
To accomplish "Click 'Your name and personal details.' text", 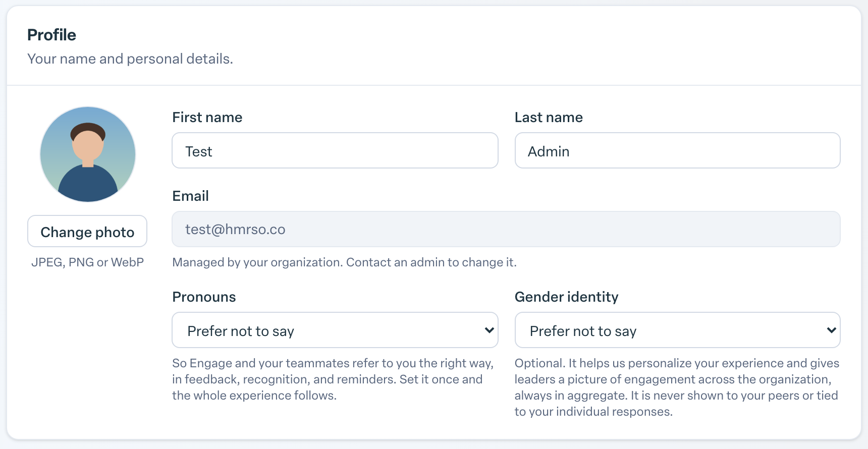I will [x=130, y=59].
